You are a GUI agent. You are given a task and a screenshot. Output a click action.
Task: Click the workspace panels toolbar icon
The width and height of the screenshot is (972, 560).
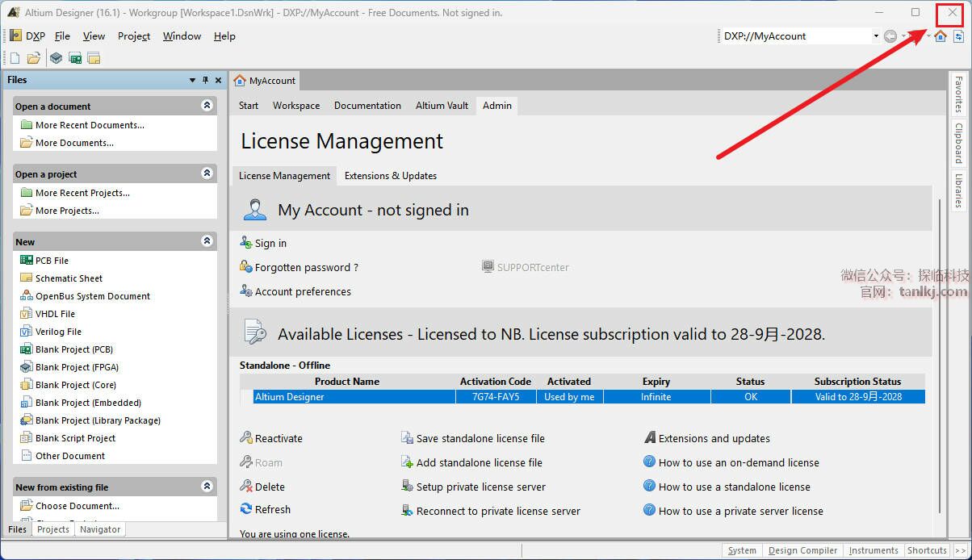[x=94, y=58]
